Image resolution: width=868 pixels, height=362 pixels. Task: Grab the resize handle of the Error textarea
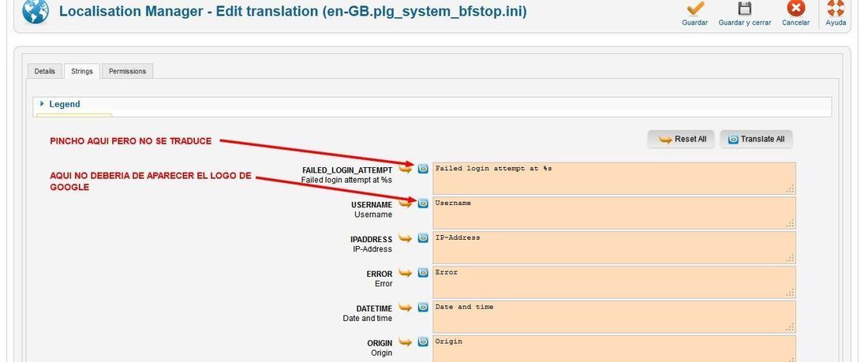(x=791, y=293)
